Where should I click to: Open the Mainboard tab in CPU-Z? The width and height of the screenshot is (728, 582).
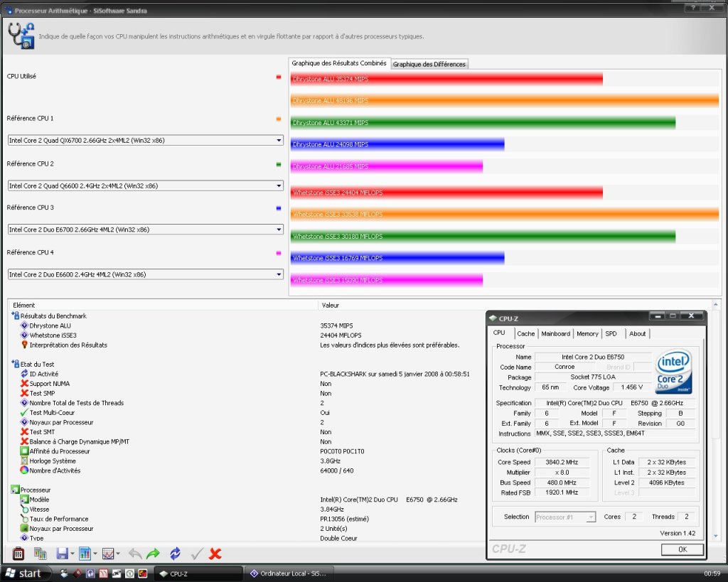(556, 334)
